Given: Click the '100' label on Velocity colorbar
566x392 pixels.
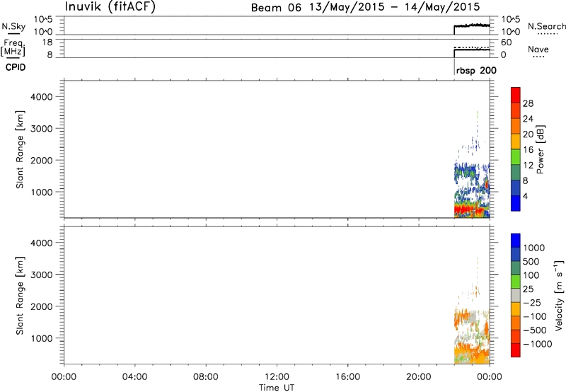Looking at the screenshot, I should click(531, 275).
